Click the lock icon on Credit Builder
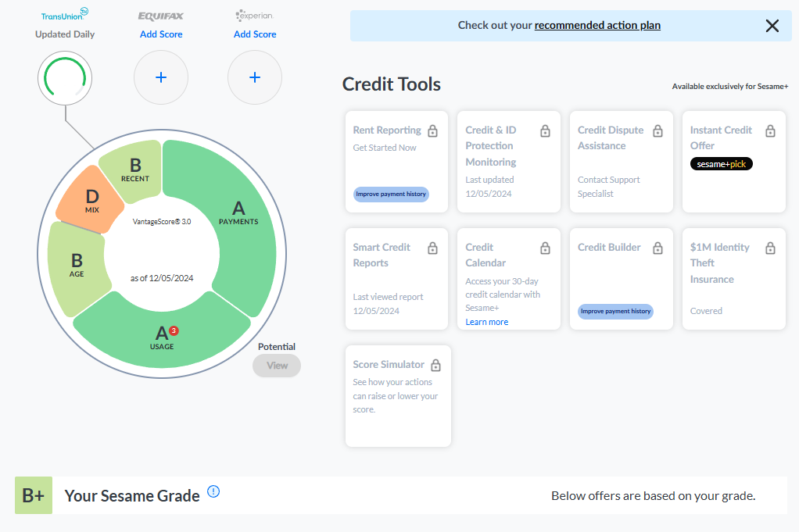This screenshot has height=532, width=799. [x=657, y=248]
